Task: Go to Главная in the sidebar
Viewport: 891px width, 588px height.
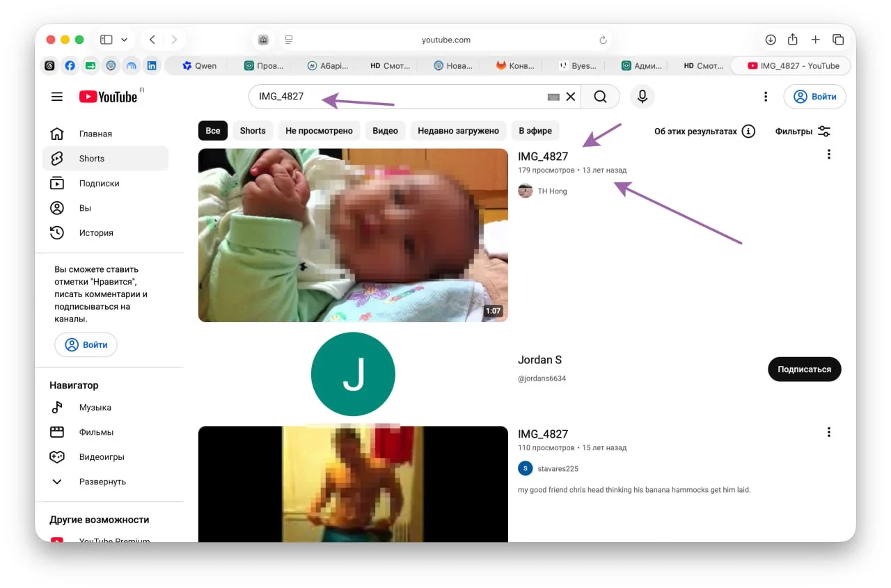Action: click(105, 134)
